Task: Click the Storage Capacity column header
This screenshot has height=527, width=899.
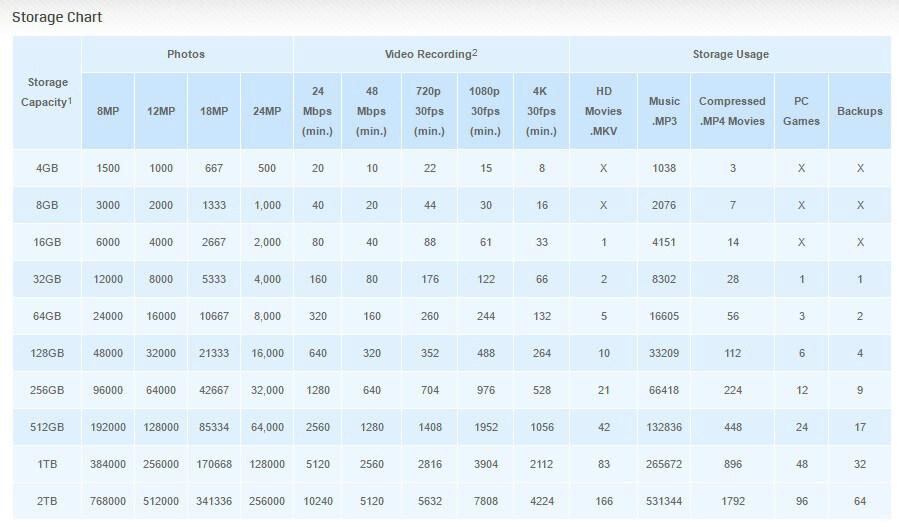Action: tap(46, 94)
